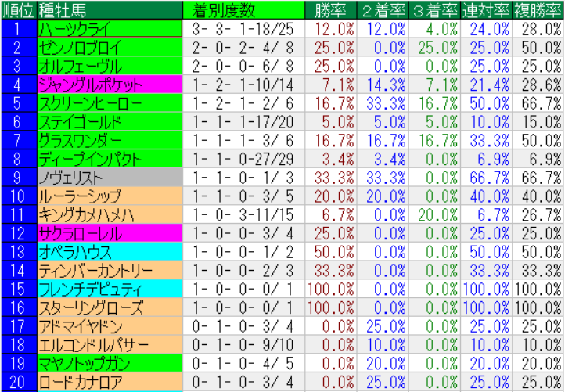
Task: Click the 順位 column header
Action: tap(18, 9)
